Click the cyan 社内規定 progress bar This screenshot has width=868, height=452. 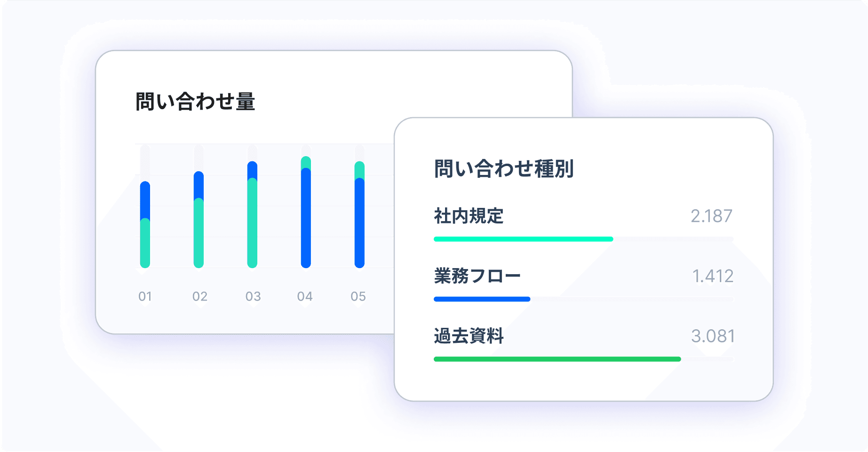(524, 239)
